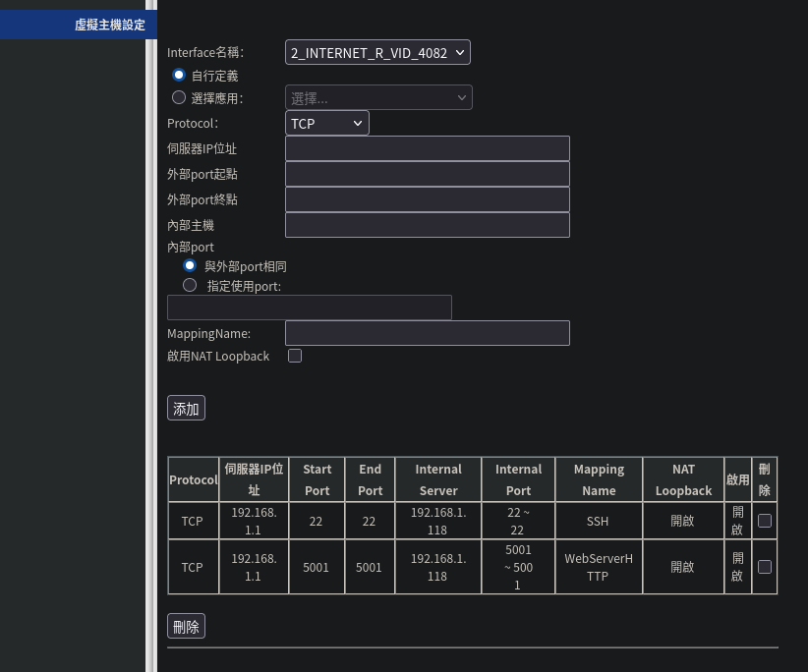Select the 選擇應用 radio option
Viewport: 808px width, 672px height.
pos(179,97)
